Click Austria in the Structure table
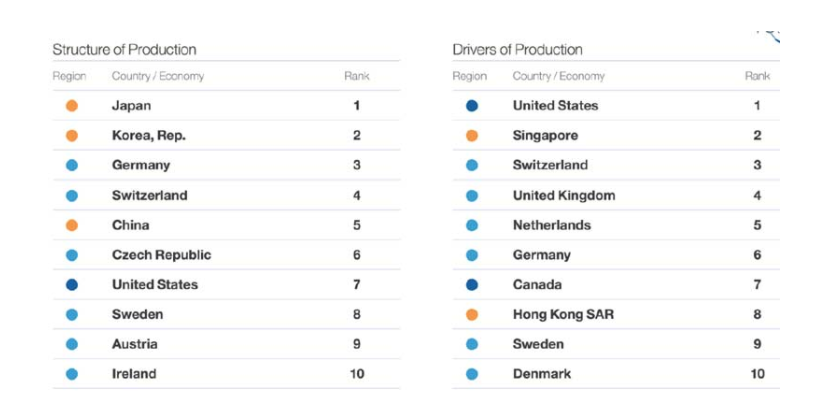839x413 pixels. point(135,344)
